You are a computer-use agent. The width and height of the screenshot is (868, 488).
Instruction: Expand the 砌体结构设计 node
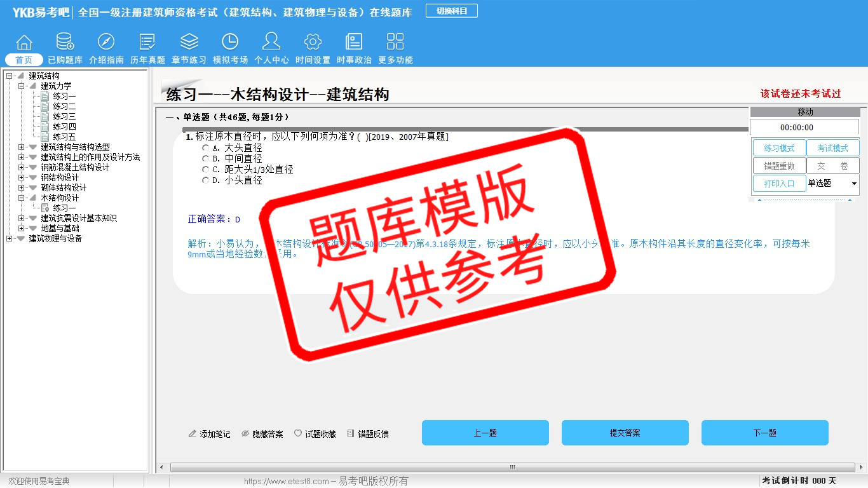pos(21,187)
